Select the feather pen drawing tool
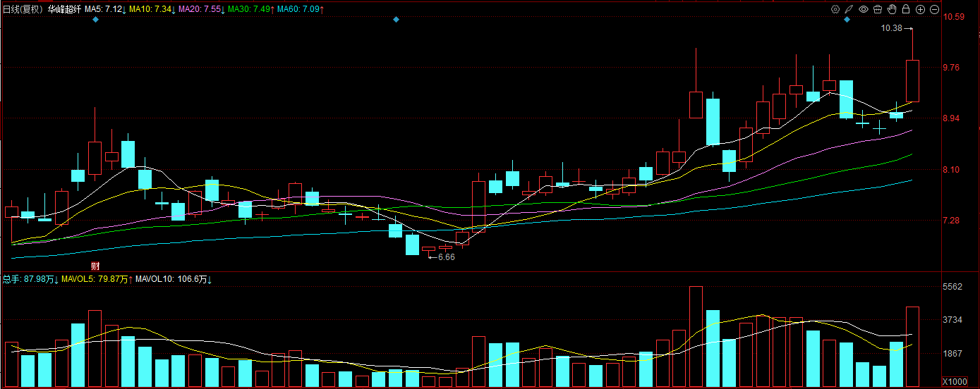This screenshot has width=980, height=389. click(x=849, y=9)
